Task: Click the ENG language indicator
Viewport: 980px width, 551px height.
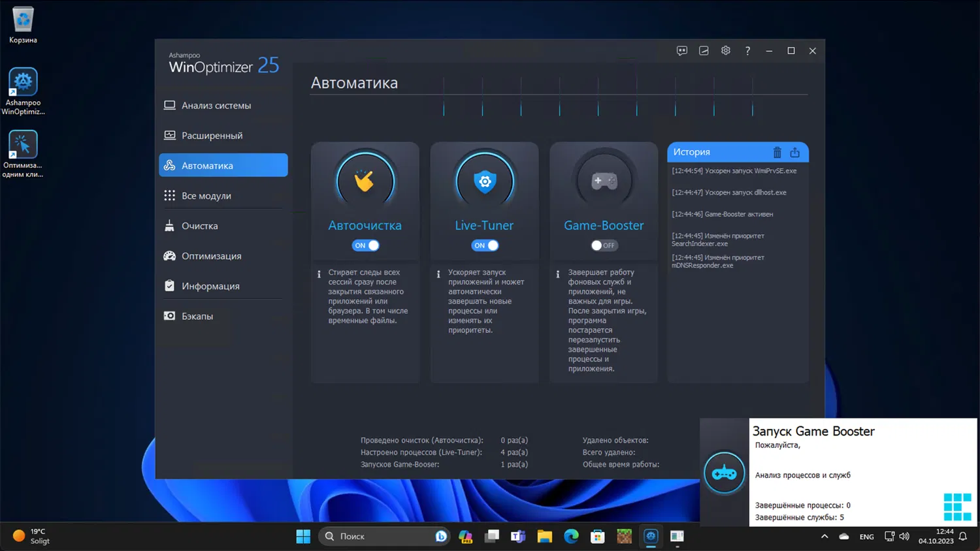Action: coord(867,537)
